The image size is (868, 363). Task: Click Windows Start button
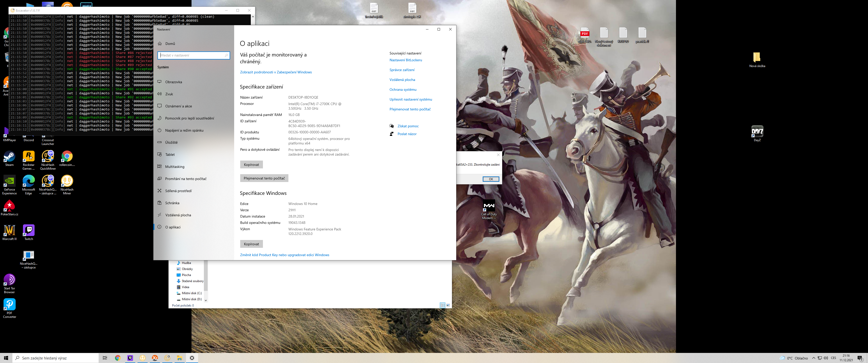pyautogui.click(x=6, y=358)
